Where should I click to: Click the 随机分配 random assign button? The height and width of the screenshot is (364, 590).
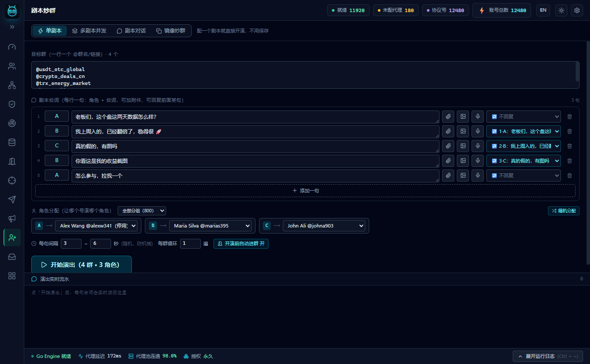point(564,211)
